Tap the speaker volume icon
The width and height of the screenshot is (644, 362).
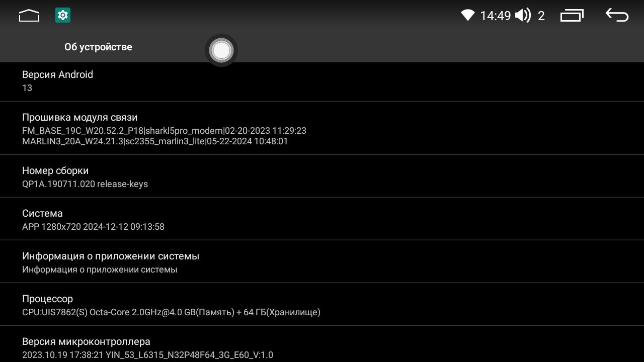pyautogui.click(x=523, y=16)
